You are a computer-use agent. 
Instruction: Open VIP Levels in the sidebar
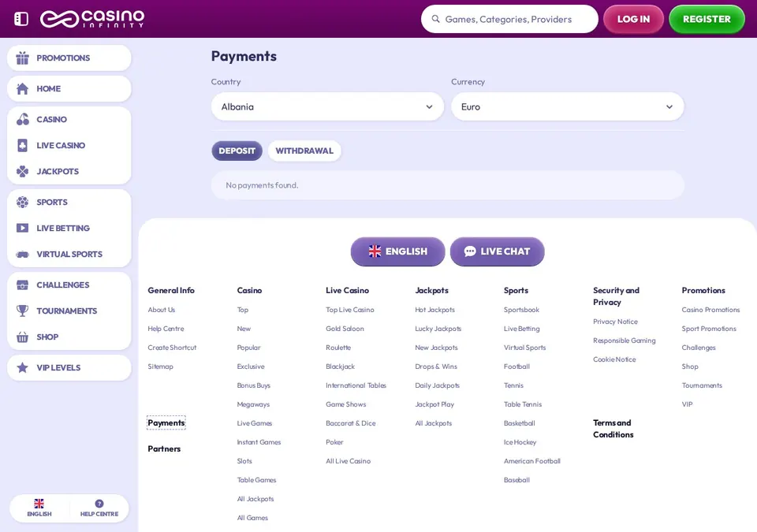pos(69,367)
